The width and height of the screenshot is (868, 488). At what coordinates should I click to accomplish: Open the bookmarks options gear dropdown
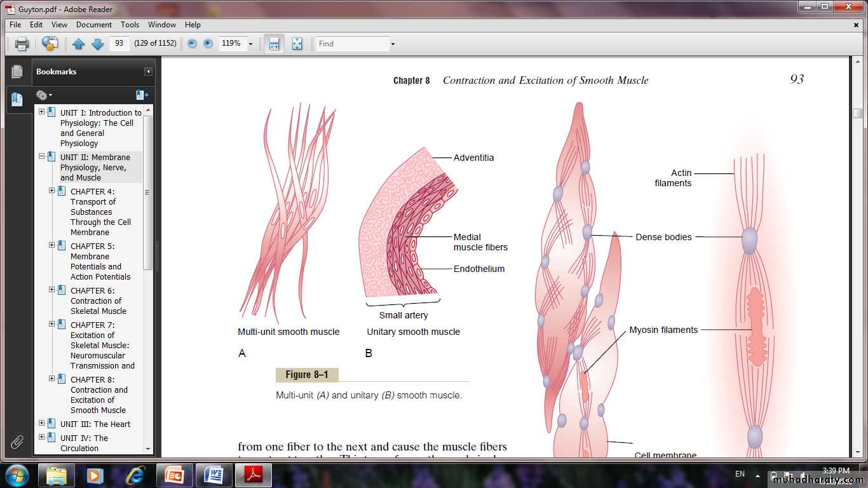(44, 95)
